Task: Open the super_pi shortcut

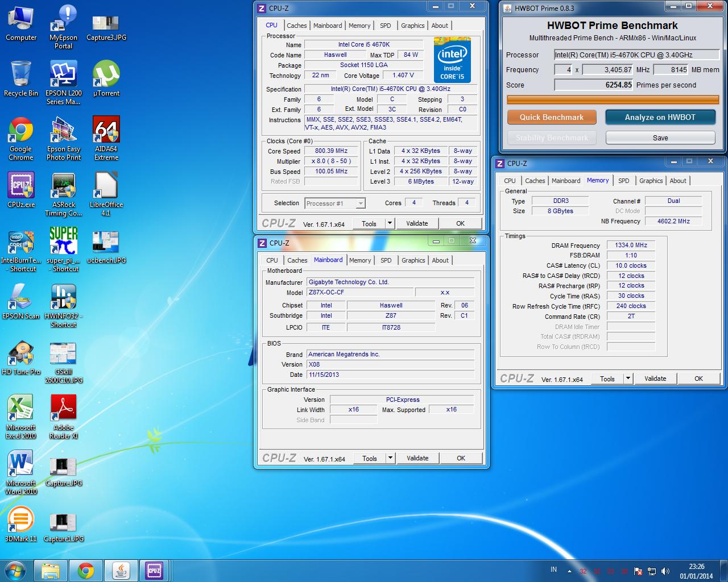Action: (63, 250)
